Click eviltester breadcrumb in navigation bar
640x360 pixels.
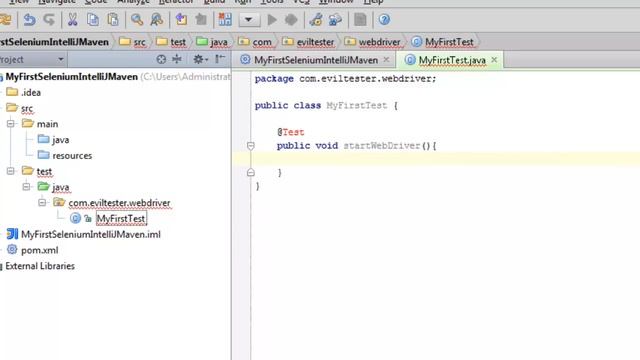click(x=309, y=42)
